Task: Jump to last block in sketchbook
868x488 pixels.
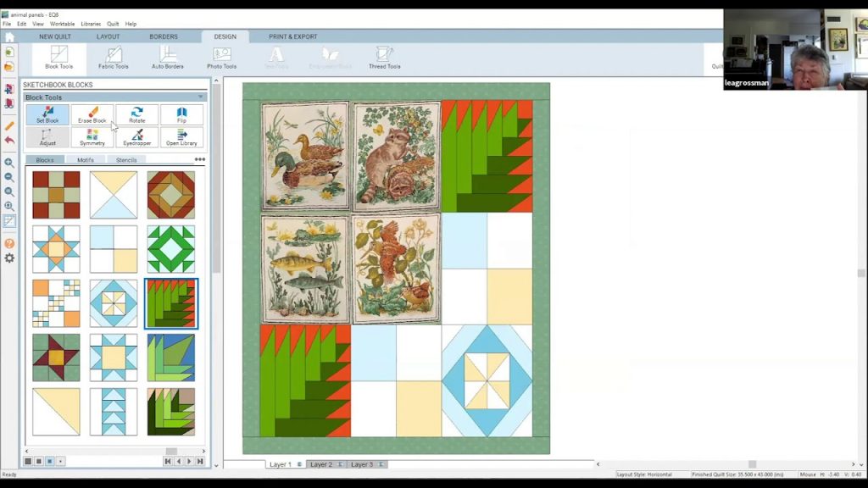Action: coord(200,461)
